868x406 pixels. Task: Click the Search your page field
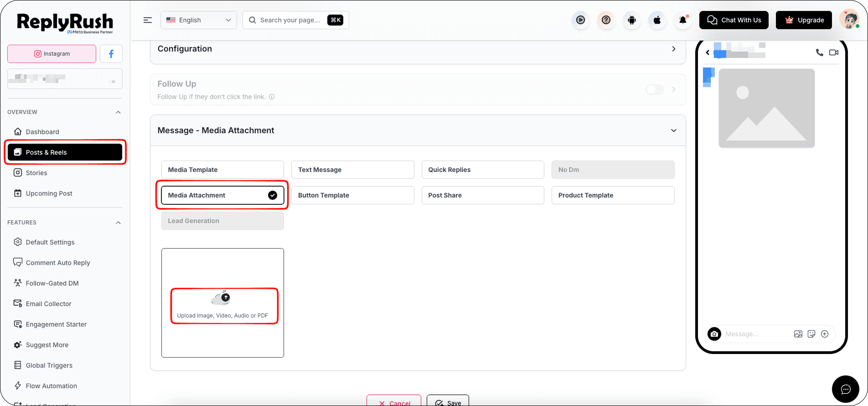coord(296,20)
